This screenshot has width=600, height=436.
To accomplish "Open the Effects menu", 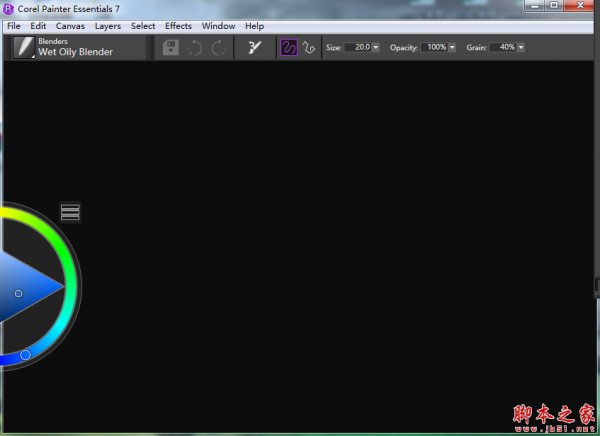I will coord(178,26).
